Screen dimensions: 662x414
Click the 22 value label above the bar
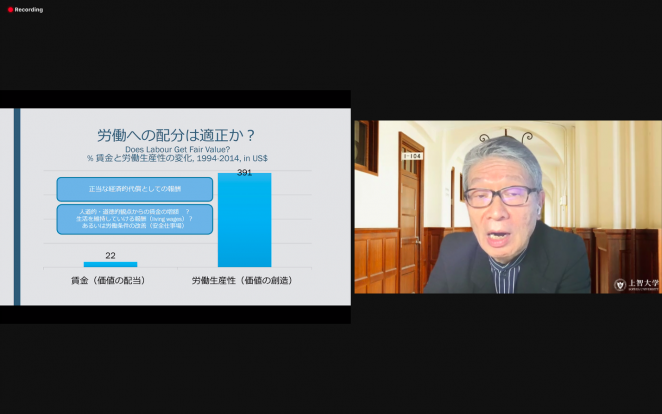110,255
